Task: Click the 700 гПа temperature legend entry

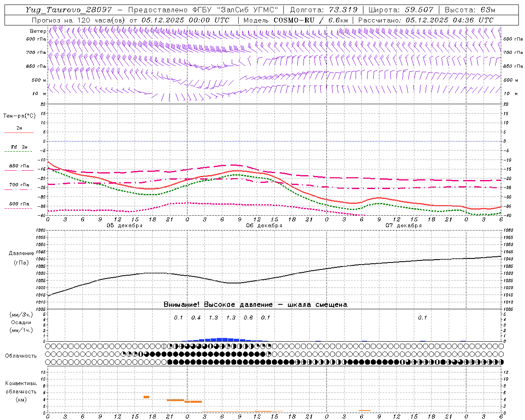Action: coord(19,185)
